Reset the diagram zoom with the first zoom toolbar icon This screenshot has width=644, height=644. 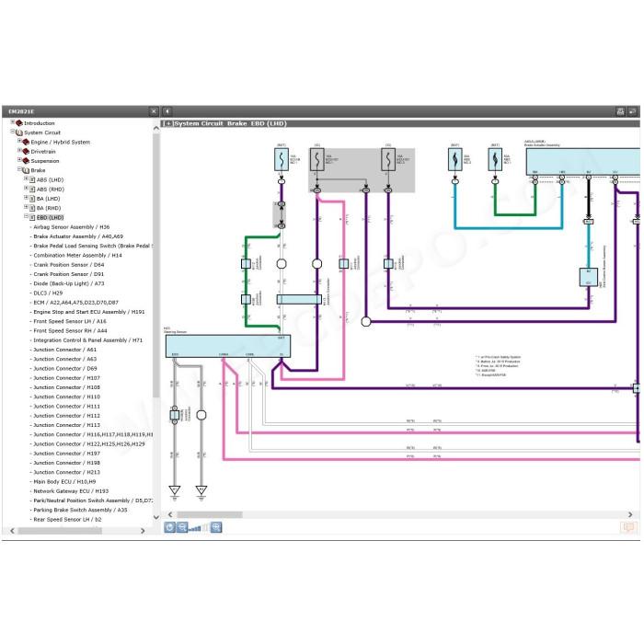(x=169, y=527)
